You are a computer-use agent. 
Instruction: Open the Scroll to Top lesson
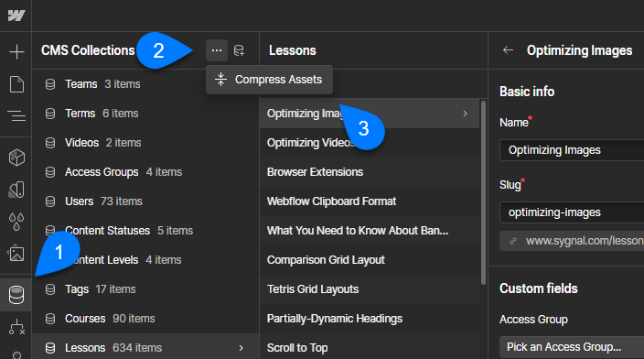370,347
